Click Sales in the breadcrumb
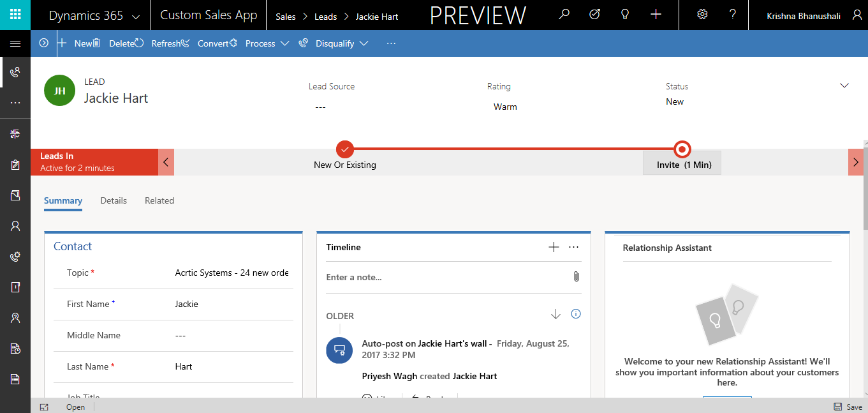This screenshot has width=868, height=413. (x=286, y=17)
